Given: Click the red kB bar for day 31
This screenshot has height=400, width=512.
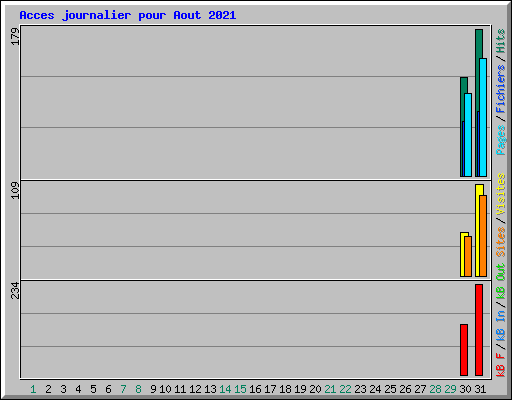Looking at the screenshot, I should [x=479, y=330].
